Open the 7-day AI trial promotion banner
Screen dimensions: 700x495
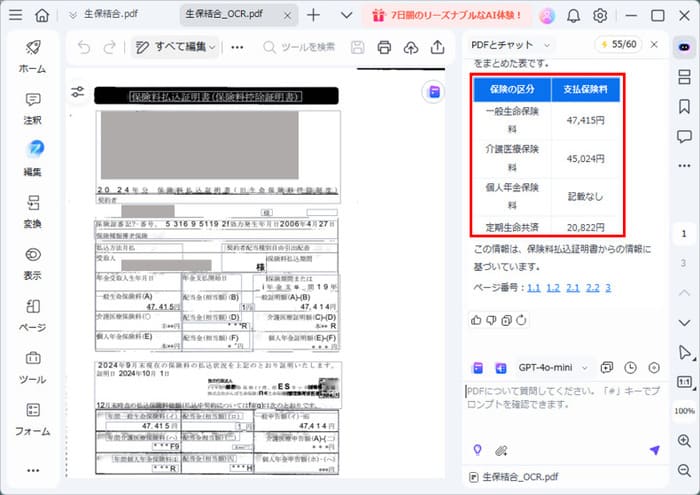tap(447, 15)
